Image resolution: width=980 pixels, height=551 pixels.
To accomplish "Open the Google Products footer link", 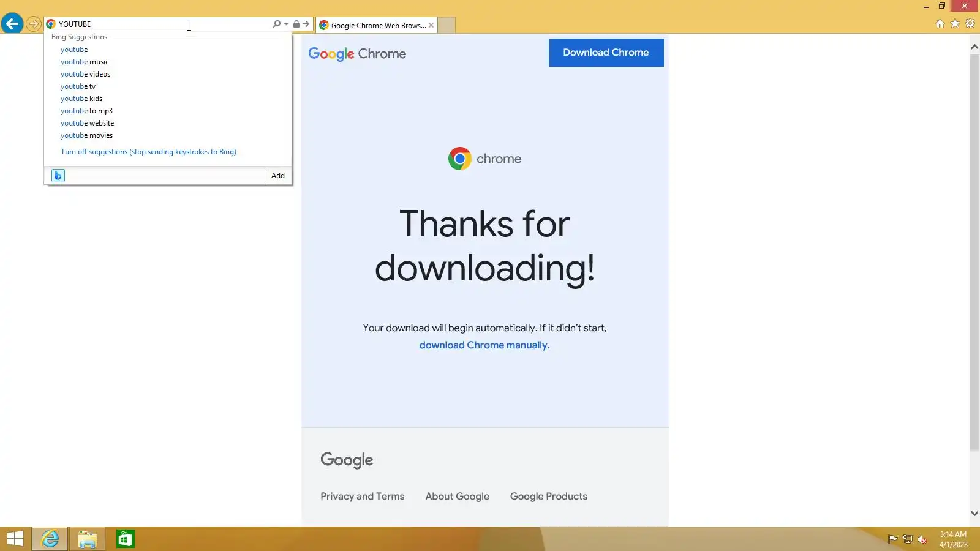I will pyautogui.click(x=549, y=497).
